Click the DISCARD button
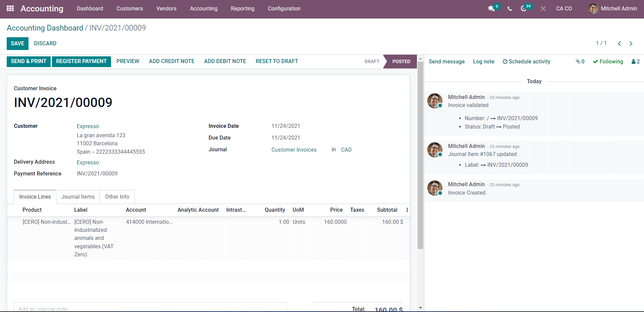644x312 pixels. [45, 44]
